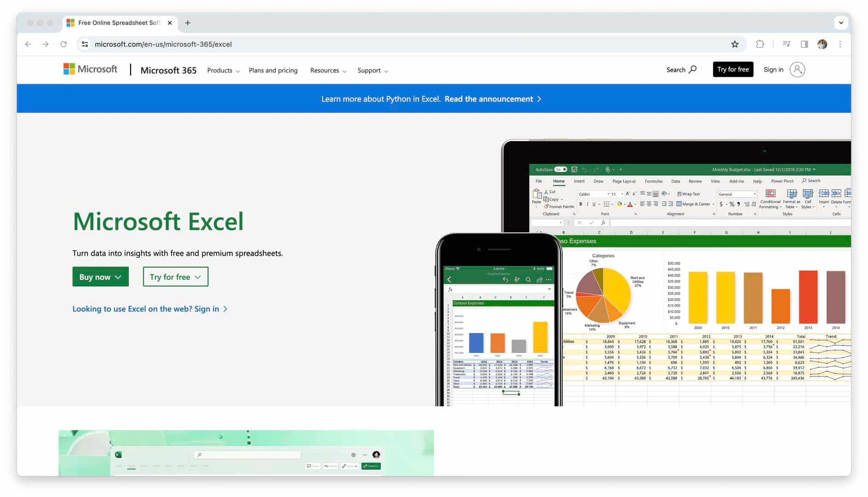Go back with the browser back arrow
Viewport: 868px width, 497px height.
pyautogui.click(x=28, y=44)
